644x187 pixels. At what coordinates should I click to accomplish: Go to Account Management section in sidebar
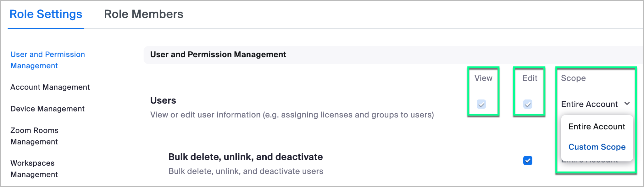point(50,87)
